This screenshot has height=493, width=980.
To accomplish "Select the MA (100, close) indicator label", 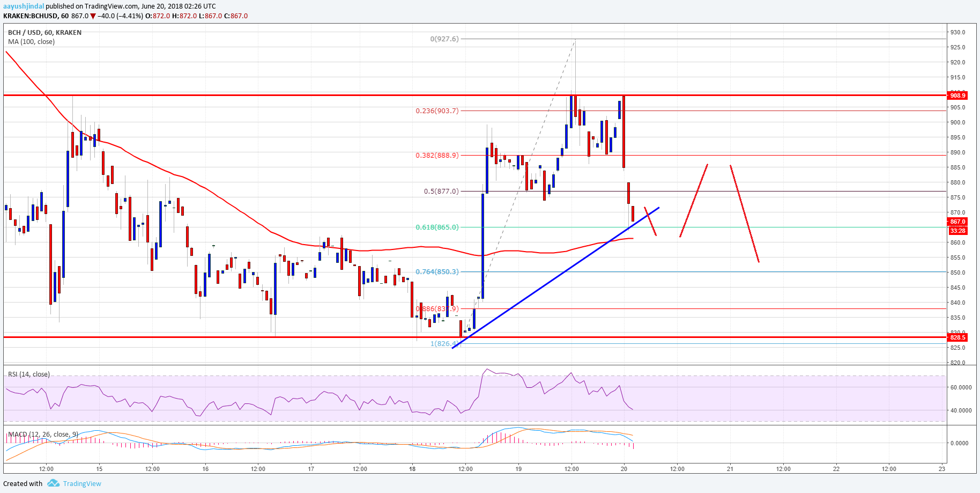I will tap(31, 41).
